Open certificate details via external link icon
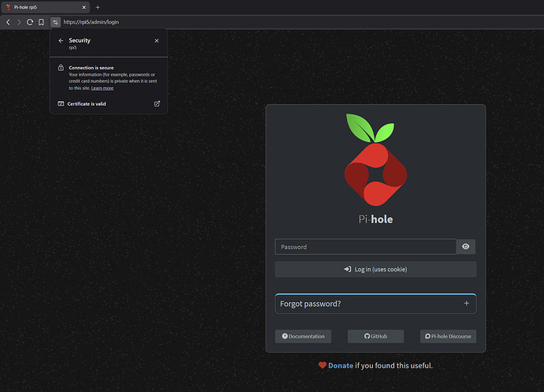The height and width of the screenshot is (392, 544). pyautogui.click(x=156, y=103)
